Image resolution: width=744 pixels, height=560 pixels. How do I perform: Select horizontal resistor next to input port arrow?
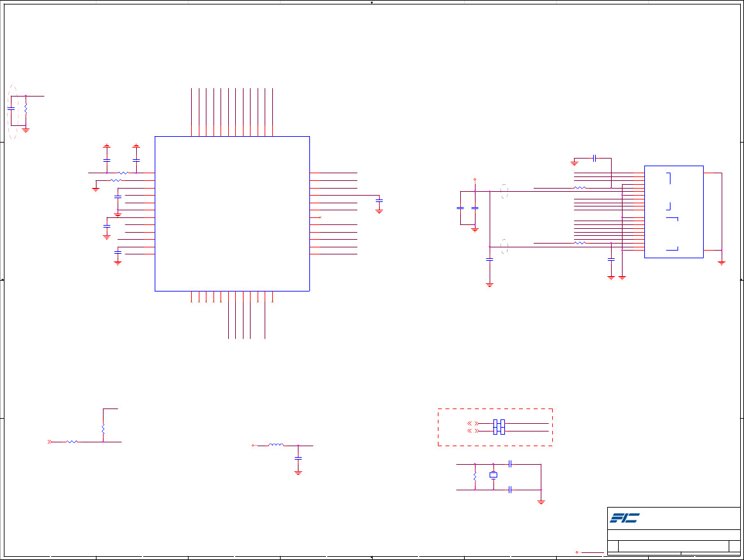click(x=72, y=442)
